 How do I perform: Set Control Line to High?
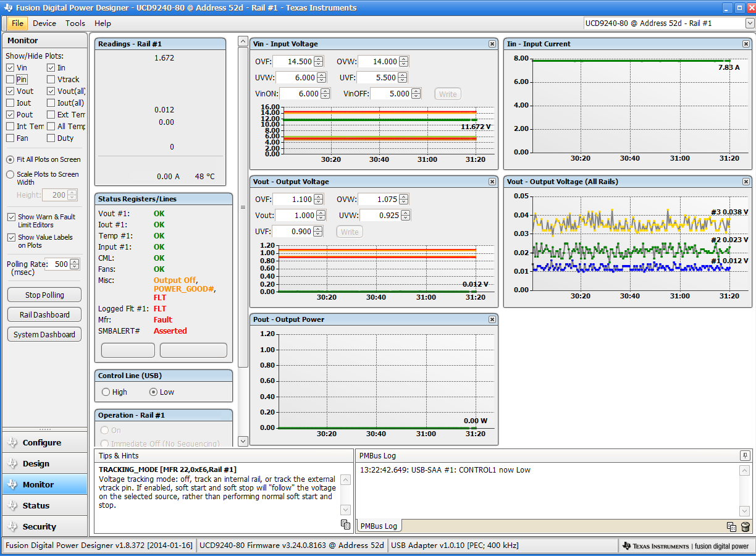point(106,392)
